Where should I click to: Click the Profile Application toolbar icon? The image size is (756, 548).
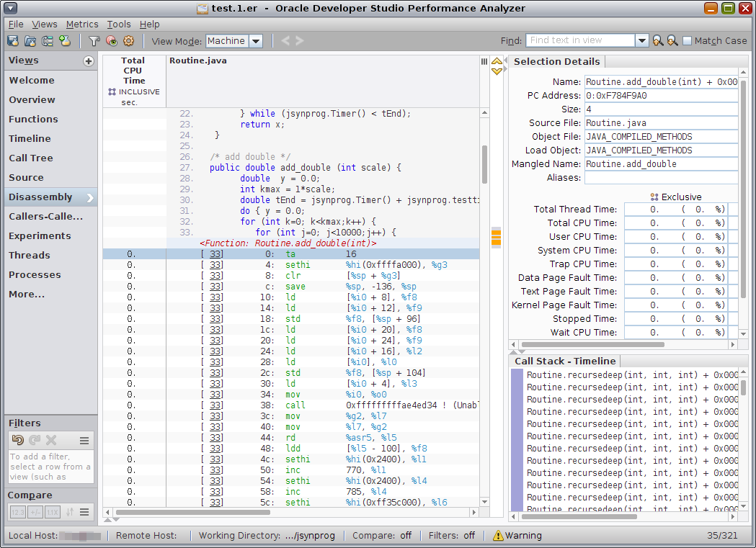pos(13,41)
